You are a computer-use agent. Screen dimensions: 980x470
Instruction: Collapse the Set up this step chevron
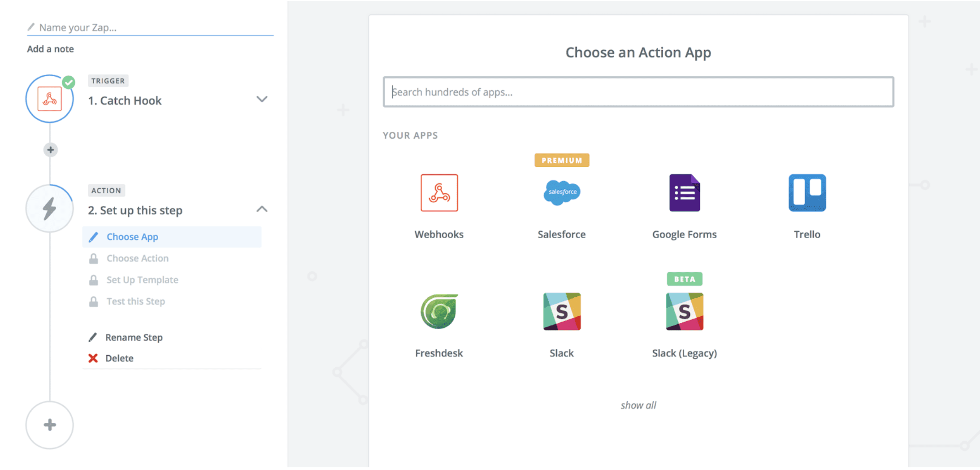262,209
